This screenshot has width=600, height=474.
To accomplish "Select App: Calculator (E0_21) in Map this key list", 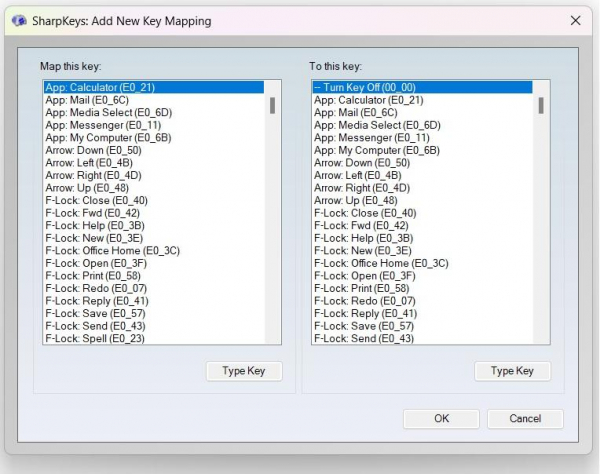I will click(154, 87).
